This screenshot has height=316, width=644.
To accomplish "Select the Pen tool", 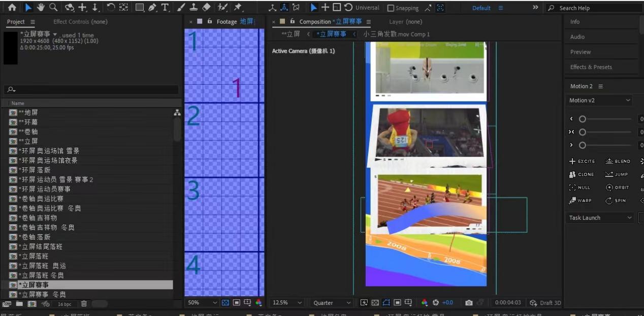I will point(152,8).
